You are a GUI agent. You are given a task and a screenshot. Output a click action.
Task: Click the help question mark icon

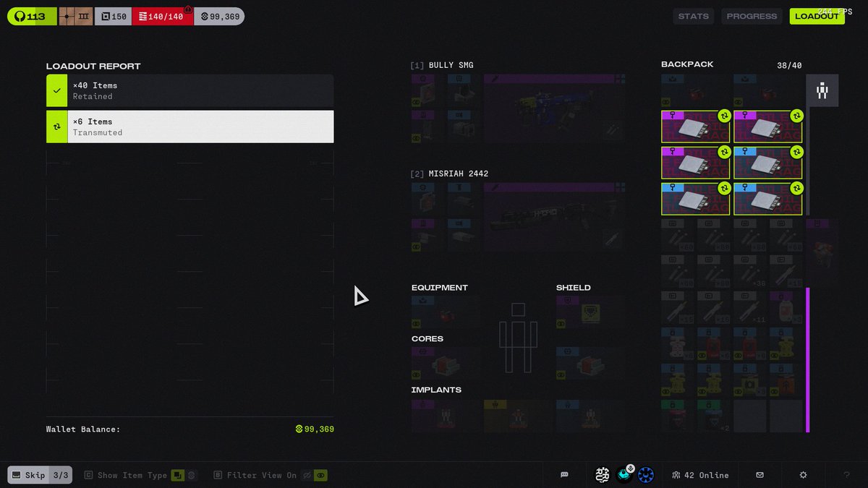point(847,475)
